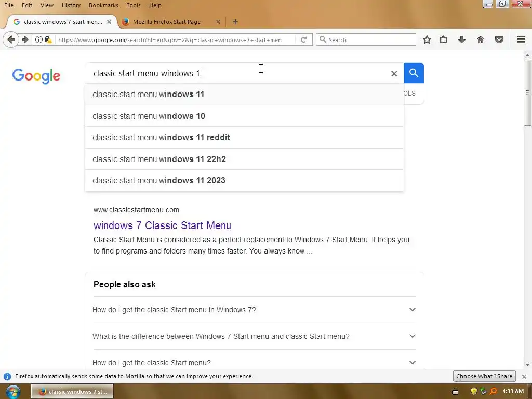
Task: Bookmark this page with the star icon
Action: pos(427,39)
